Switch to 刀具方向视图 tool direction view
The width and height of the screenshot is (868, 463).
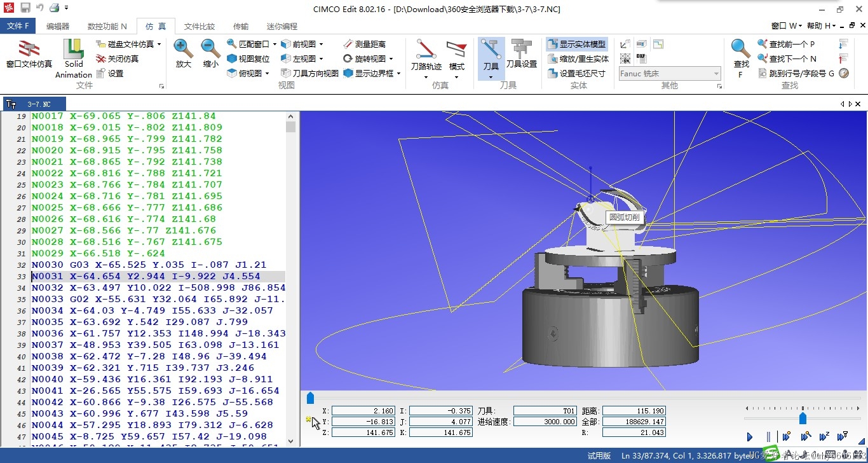(309, 73)
